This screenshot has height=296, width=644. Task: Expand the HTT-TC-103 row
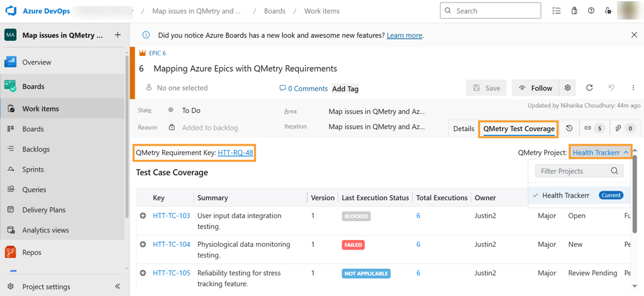click(x=143, y=215)
